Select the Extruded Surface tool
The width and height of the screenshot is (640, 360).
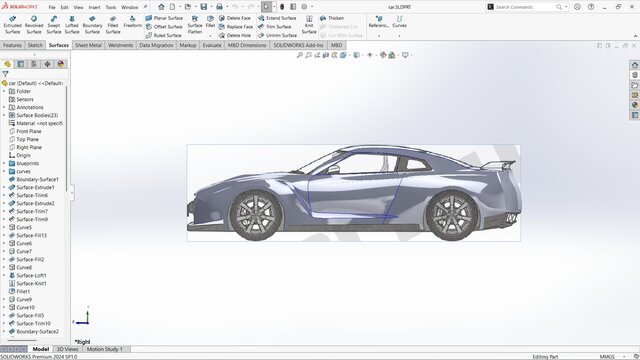coord(12,25)
